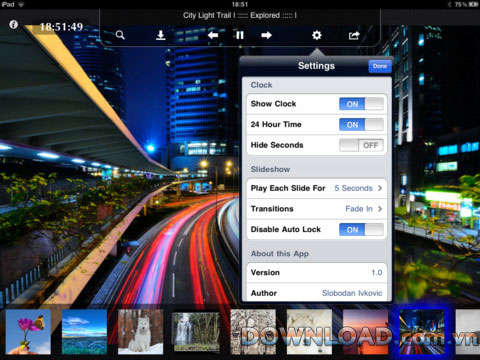Share the photo via export icon
The width and height of the screenshot is (480, 360).
354,35
